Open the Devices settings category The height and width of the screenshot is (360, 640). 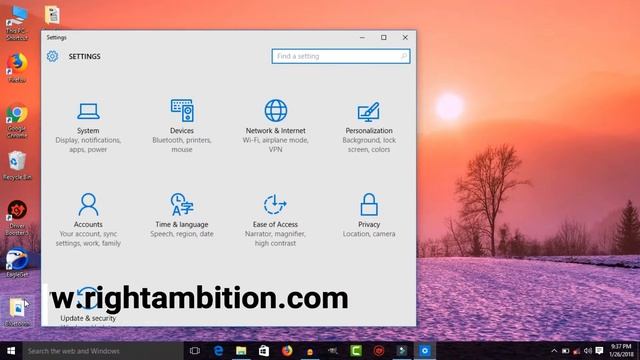tap(182, 125)
